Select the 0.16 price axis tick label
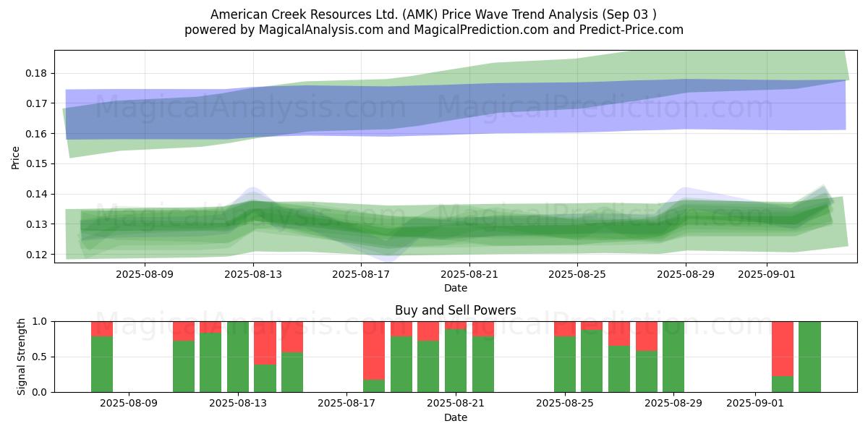 36,134
